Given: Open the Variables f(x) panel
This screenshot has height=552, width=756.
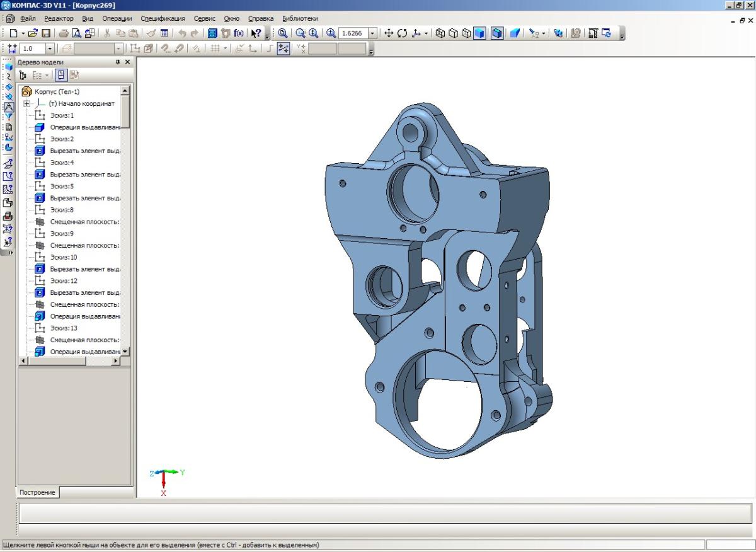Looking at the screenshot, I should pos(239,33).
